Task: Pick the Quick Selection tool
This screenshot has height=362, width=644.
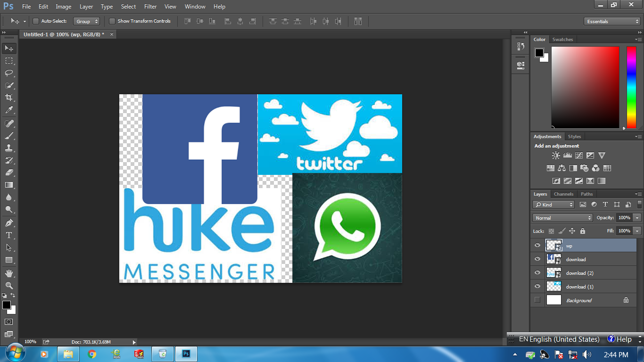Action: coord(9,85)
